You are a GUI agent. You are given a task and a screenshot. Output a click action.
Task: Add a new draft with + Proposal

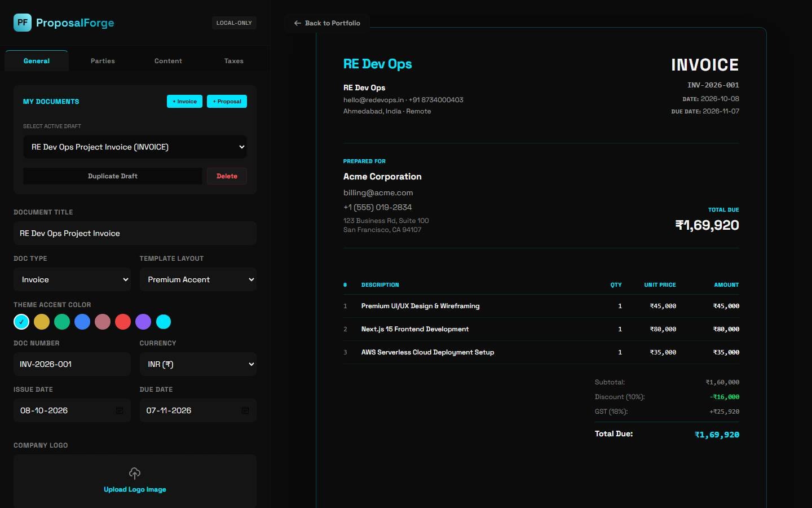point(227,101)
